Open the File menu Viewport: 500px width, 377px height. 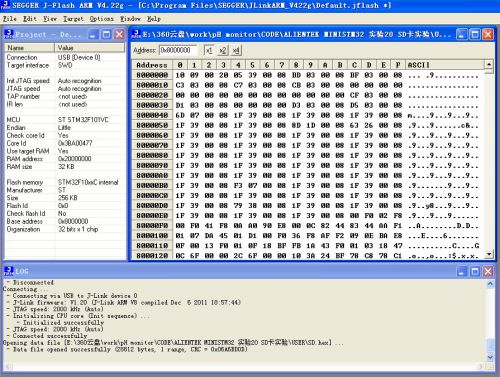[x=9, y=19]
